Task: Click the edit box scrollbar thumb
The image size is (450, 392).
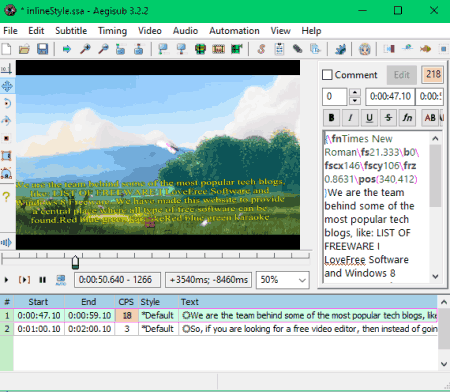Action: click(x=435, y=176)
